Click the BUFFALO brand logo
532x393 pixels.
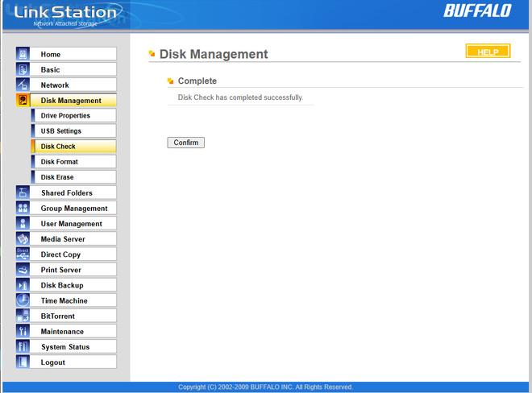[x=477, y=10]
